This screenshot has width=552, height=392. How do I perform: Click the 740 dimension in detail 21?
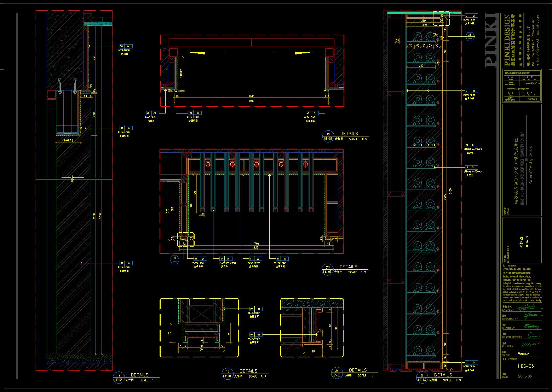click(x=256, y=244)
